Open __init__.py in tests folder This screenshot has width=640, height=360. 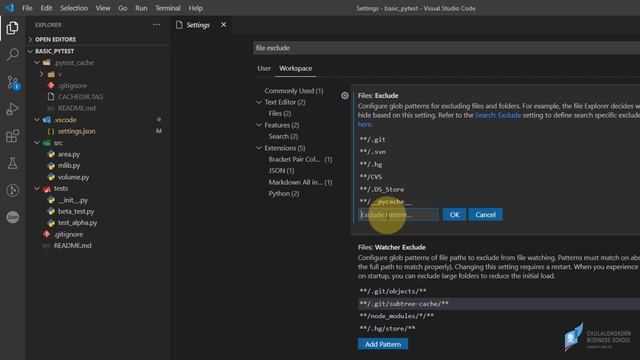tap(73, 200)
